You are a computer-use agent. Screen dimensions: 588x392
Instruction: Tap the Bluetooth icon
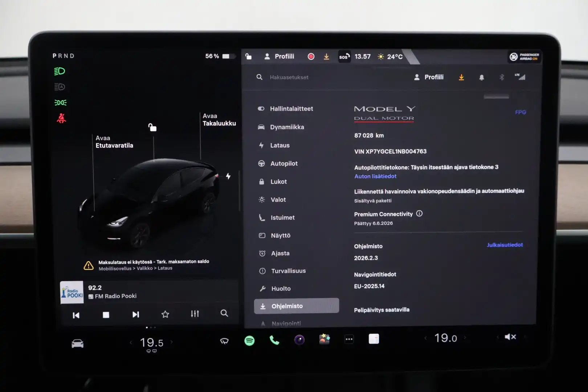(502, 77)
